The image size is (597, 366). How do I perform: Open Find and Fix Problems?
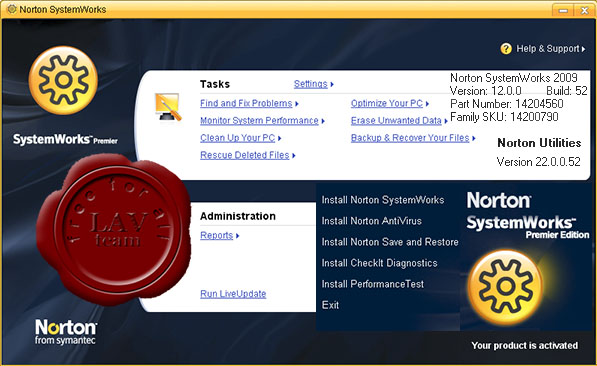pyautogui.click(x=246, y=103)
